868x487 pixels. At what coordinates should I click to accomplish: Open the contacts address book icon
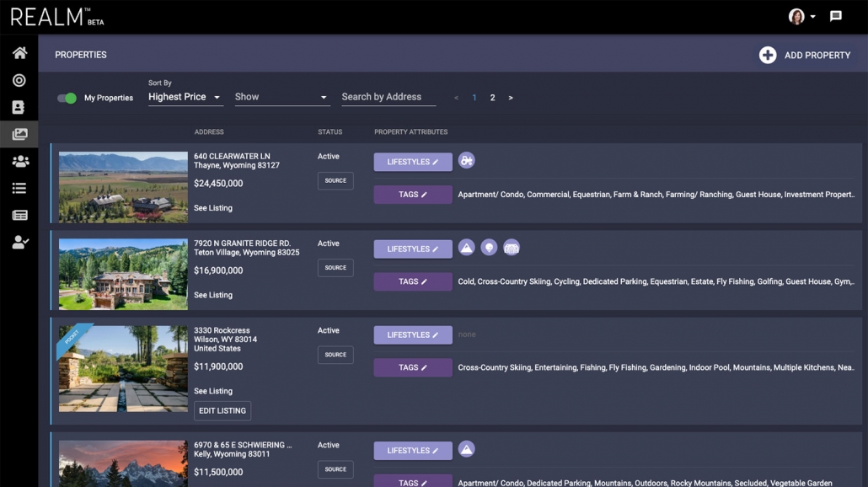(x=19, y=108)
